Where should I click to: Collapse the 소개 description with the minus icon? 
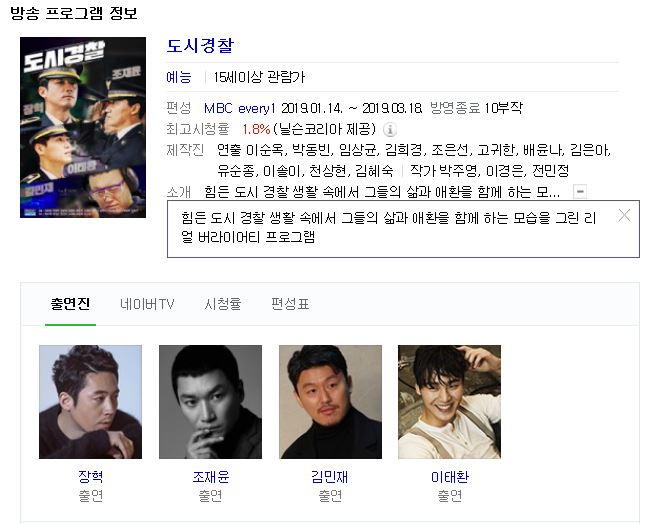click(x=580, y=192)
